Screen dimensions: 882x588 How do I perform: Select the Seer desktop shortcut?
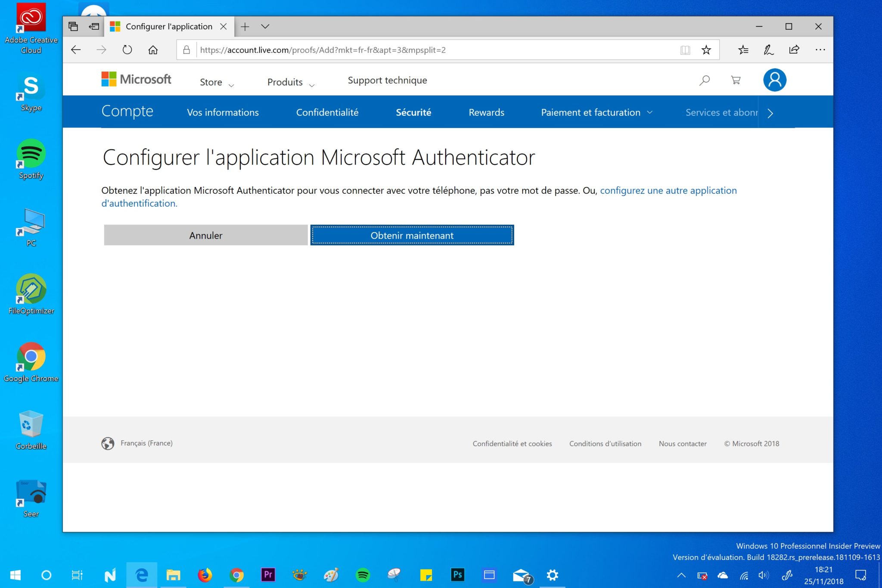[31, 498]
